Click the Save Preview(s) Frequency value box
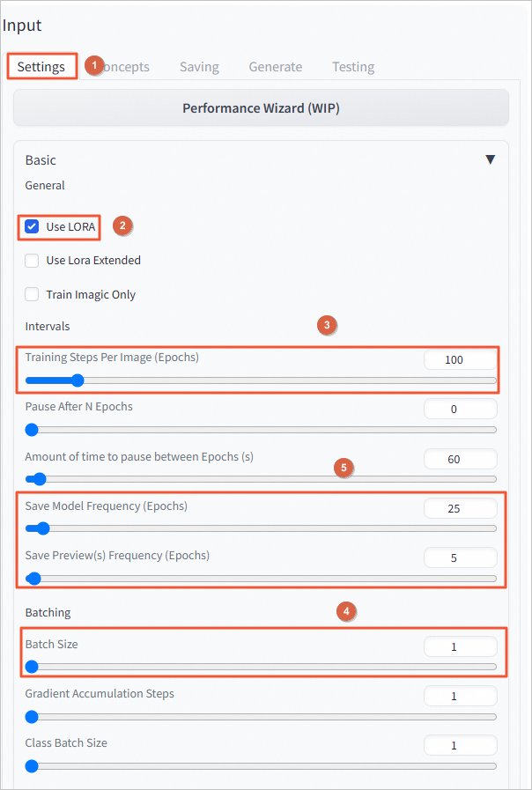532x790 pixels. [x=461, y=557]
